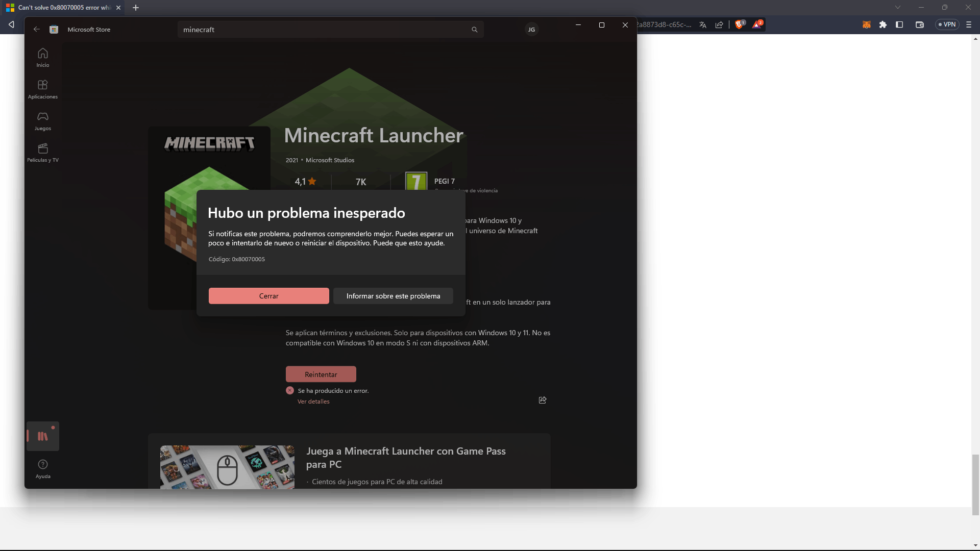Click the JG profile avatar
Viewport: 980px width, 551px height.
click(x=531, y=30)
